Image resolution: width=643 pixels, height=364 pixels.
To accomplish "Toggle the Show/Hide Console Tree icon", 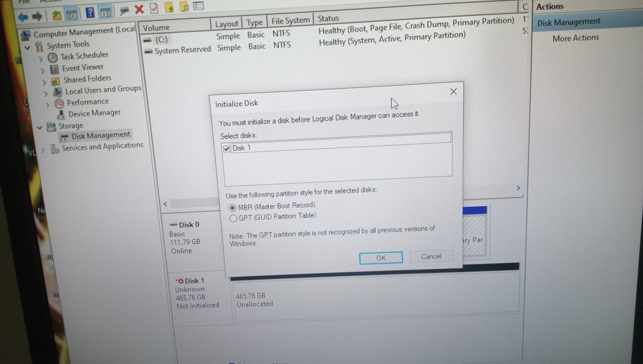I will point(72,14).
